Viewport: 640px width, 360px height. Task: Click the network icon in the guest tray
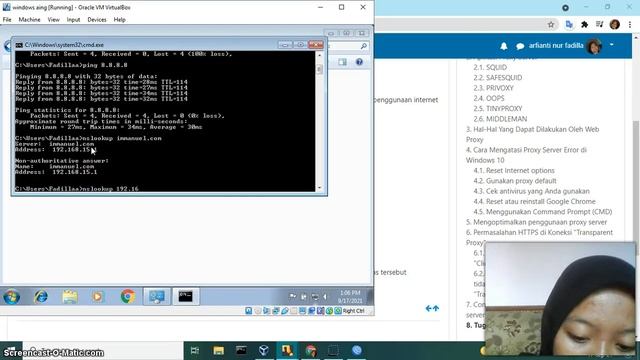(315, 297)
